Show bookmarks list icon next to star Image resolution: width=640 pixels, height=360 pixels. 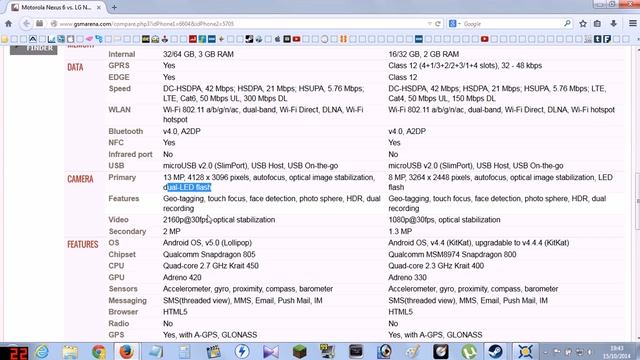[x=597, y=24]
